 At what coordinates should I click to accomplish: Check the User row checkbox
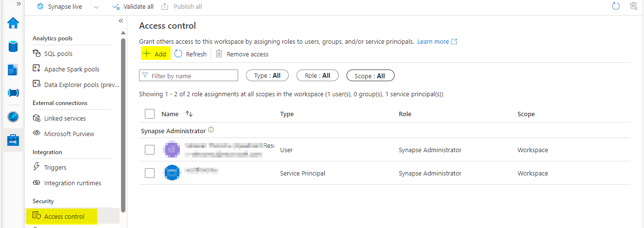(x=150, y=150)
